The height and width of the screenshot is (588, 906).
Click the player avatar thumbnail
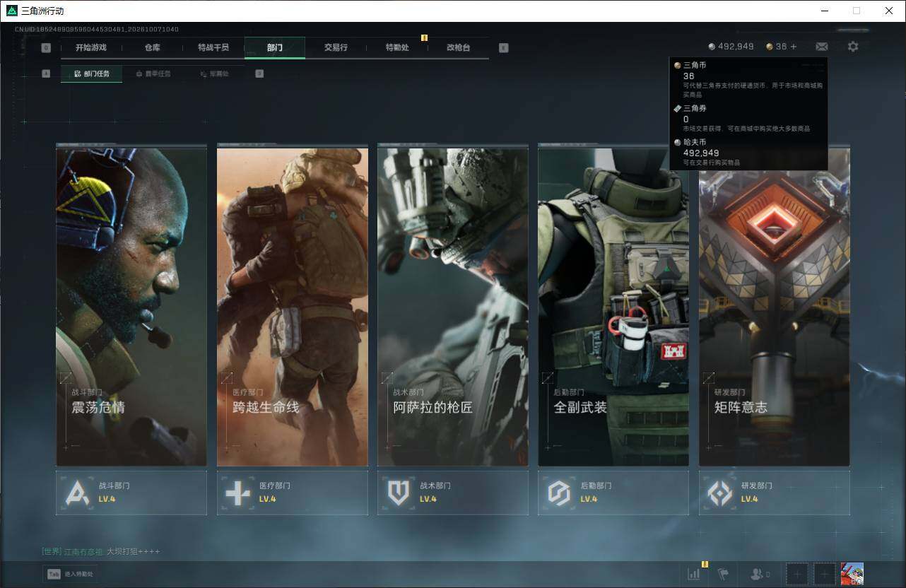coord(852,574)
